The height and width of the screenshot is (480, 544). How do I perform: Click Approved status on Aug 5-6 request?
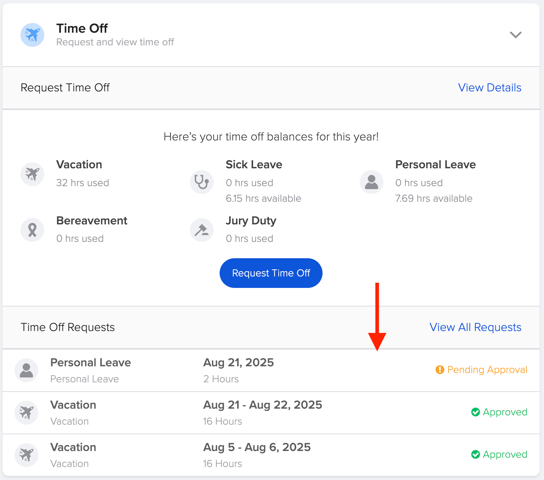point(505,454)
